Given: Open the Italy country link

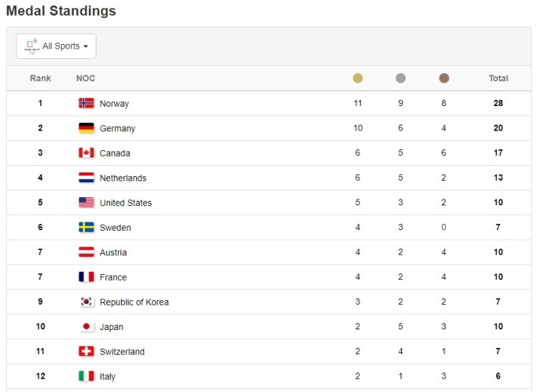Looking at the screenshot, I should [x=108, y=376].
